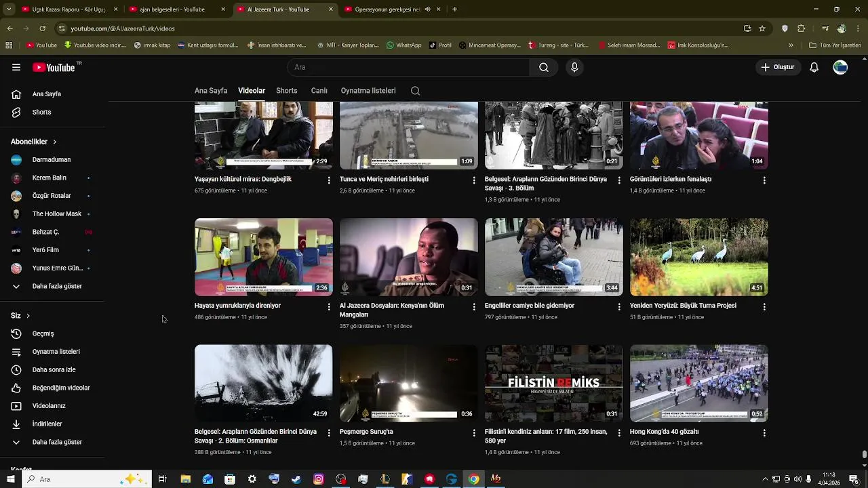Click the address bar URL
This screenshot has height=488, width=868.
(x=123, y=28)
